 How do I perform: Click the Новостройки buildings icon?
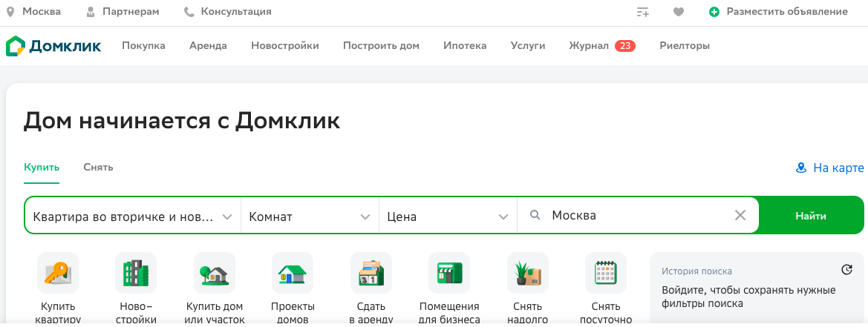(136, 273)
